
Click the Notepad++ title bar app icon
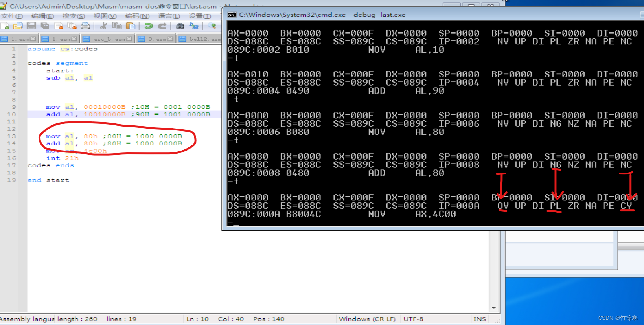[4, 6]
